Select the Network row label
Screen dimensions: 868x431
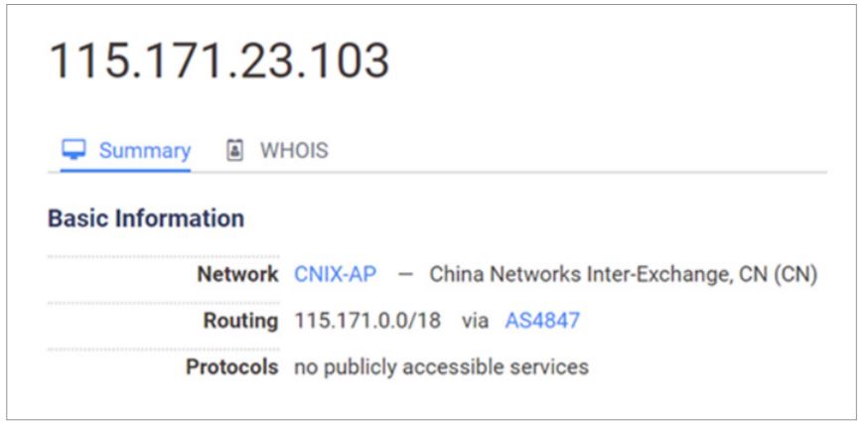(237, 274)
